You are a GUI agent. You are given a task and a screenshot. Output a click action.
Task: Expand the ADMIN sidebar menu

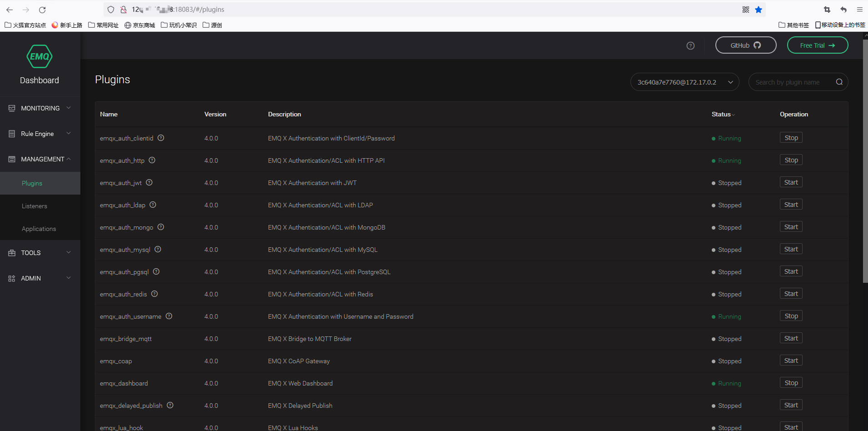tap(40, 278)
